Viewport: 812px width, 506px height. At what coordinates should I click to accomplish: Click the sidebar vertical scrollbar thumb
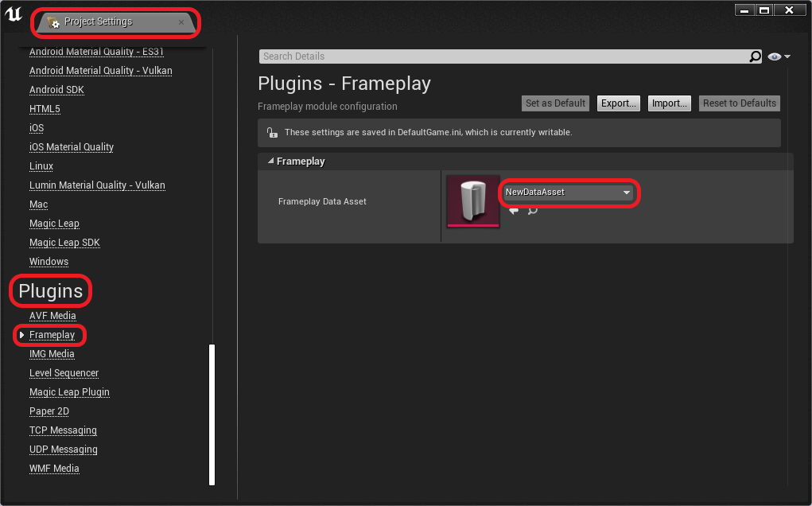(x=212, y=415)
